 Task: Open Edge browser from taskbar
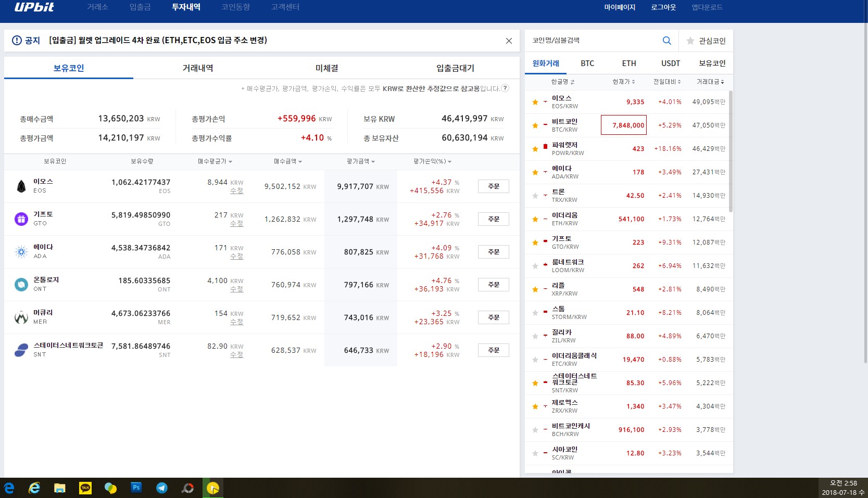tap(9, 488)
